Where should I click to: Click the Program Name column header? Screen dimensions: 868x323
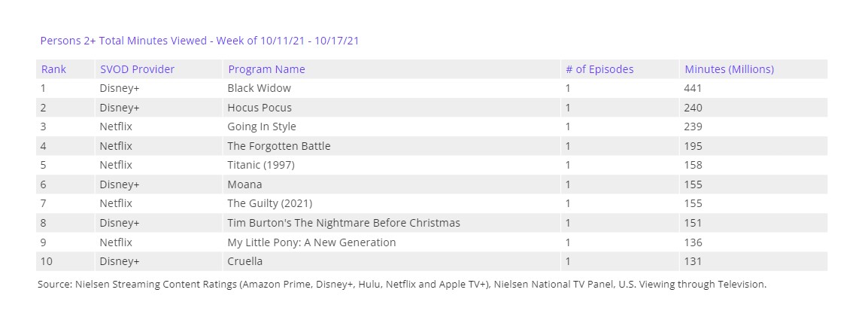click(266, 69)
